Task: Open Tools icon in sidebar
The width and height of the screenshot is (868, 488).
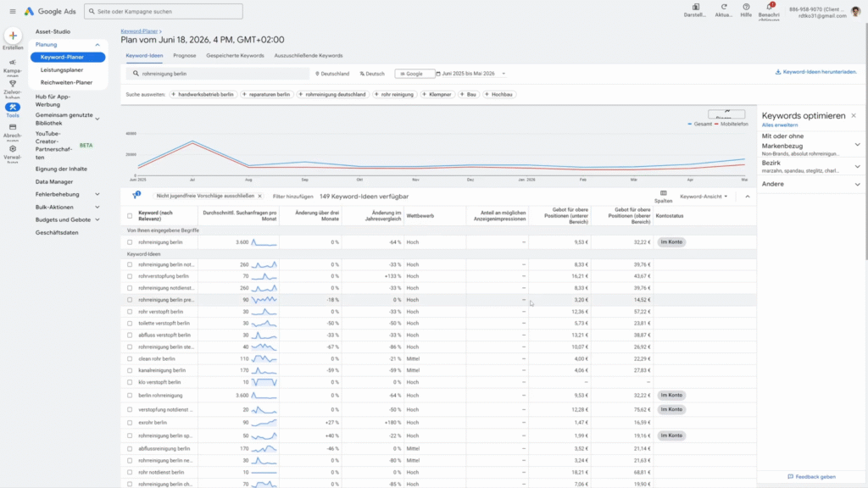Action: click(12, 109)
